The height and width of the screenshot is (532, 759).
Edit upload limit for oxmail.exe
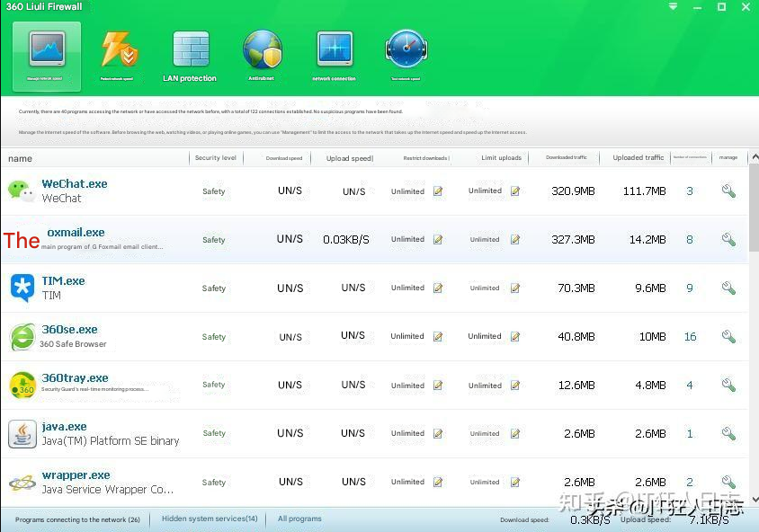(x=515, y=239)
